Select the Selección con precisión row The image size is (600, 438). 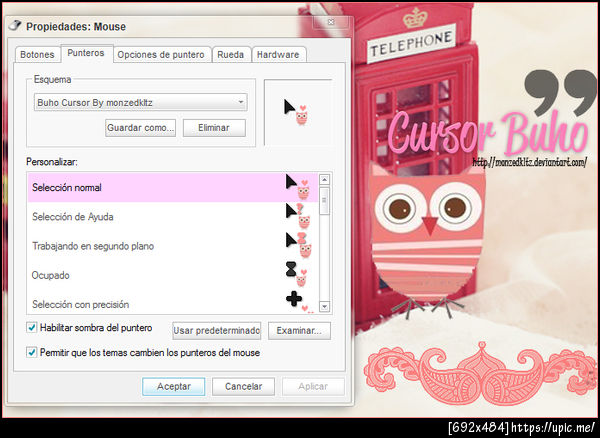point(173,303)
